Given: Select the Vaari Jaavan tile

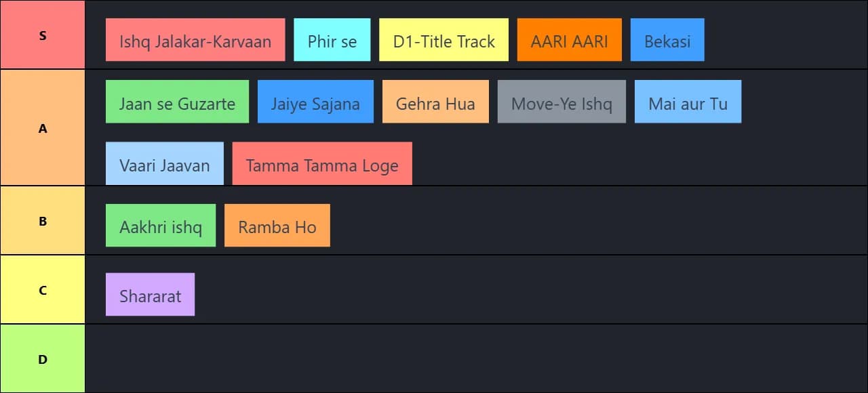Looking at the screenshot, I should point(164,163).
